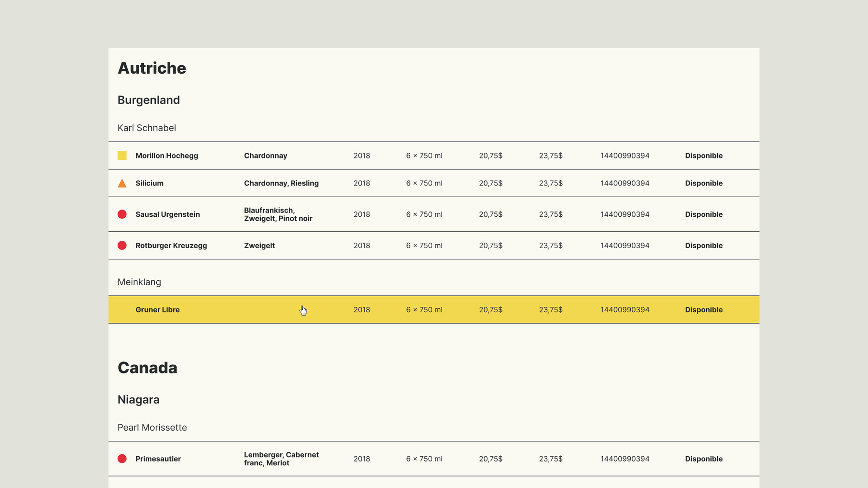
Task: Click the Autriche country heading
Action: pyautogui.click(x=152, y=68)
